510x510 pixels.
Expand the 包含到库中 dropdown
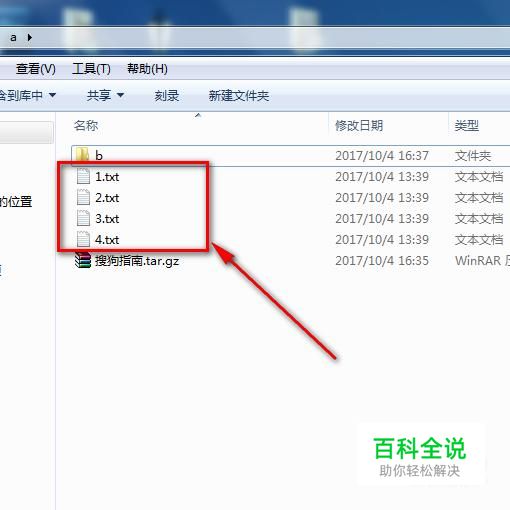click(x=27, y=96)
